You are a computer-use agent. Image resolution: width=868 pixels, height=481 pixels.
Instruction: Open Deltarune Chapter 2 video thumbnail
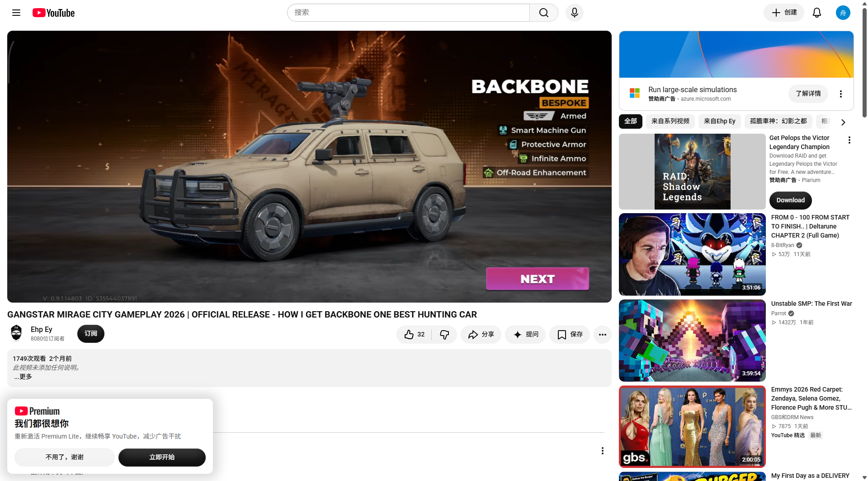click(x=692, y=254)
